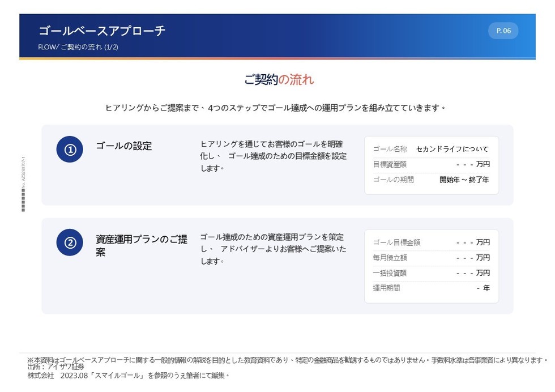The height and width of the screenshot is (392, 555).
Task: Click the step 2 description paragraph
Action: (x=273, y=249)
